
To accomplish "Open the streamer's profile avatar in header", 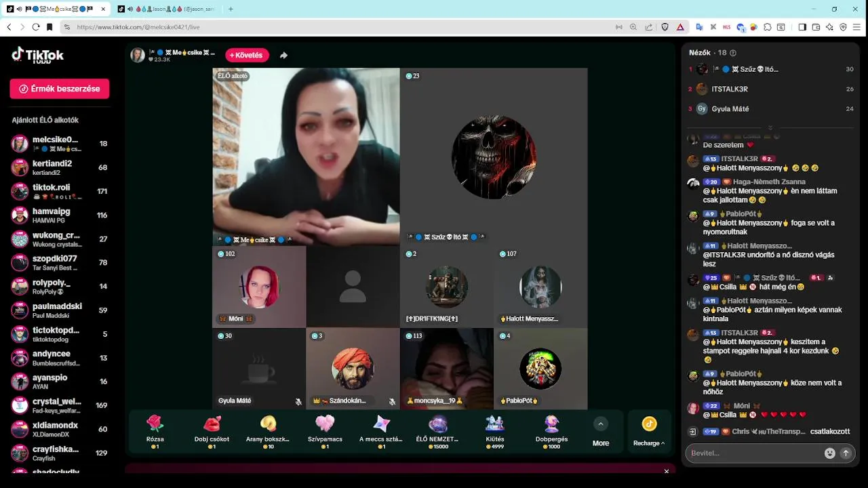I will (138, 55).
